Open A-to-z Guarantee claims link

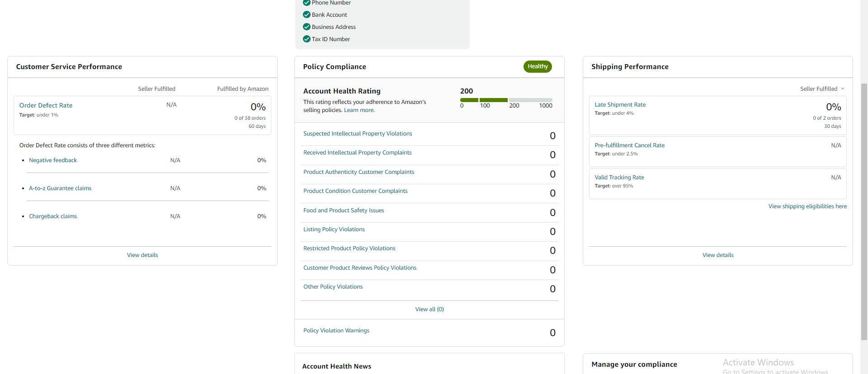tap(60, 188)
